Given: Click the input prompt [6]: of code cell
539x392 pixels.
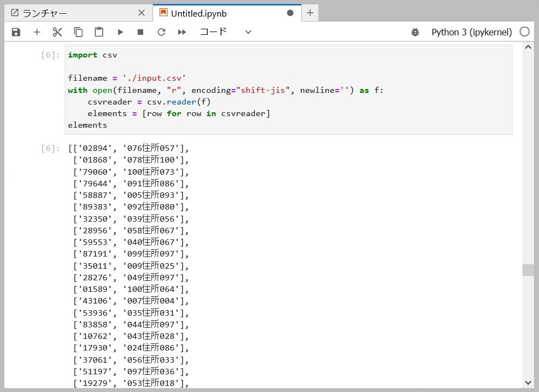Looking at the screenshot, I should (x=50, y=55).
